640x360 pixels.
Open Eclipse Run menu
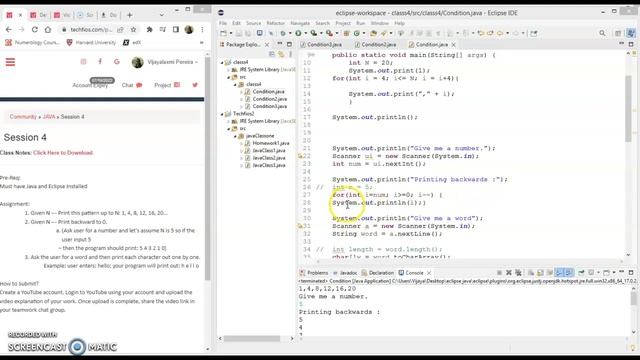pyautogui.click(x=360, y=23)
